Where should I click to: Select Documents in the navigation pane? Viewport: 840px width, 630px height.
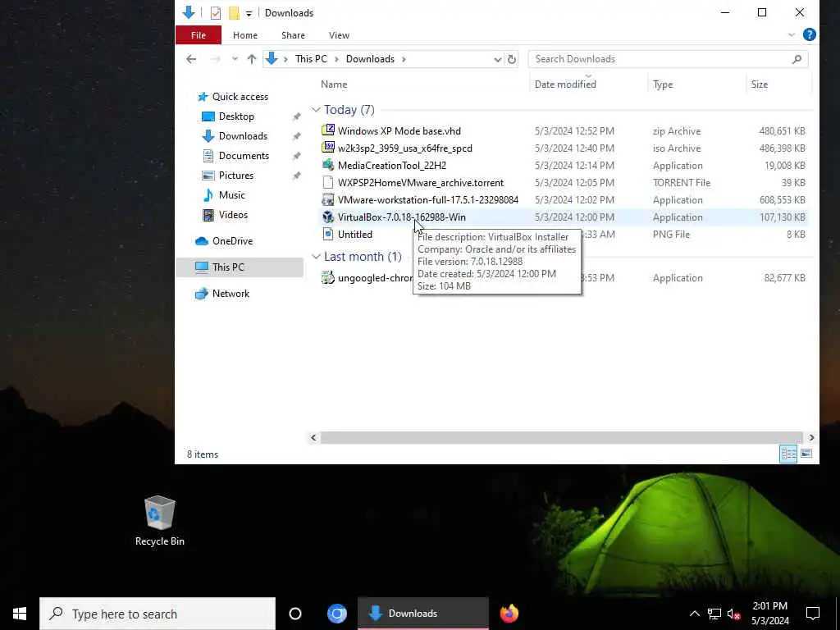point(243,156)
